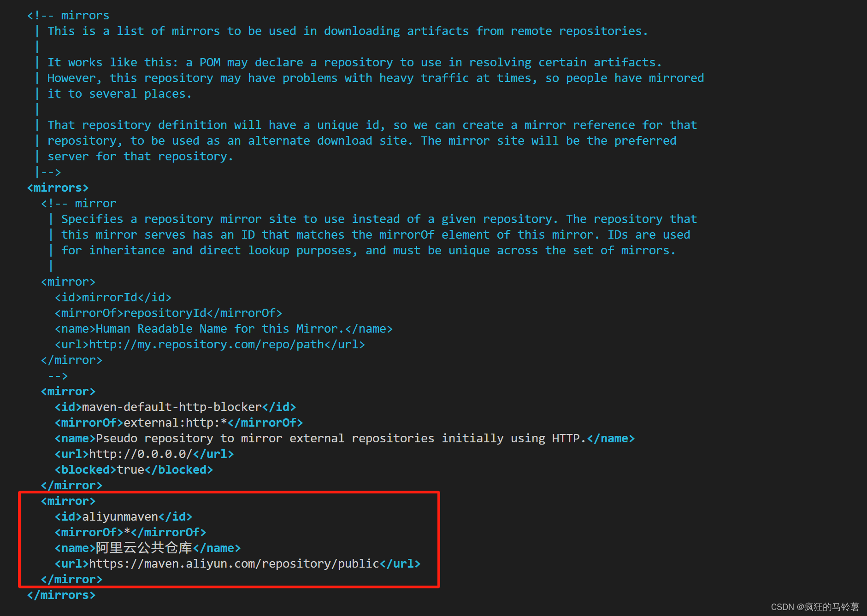Click the maven-default-http-blocker id text

[x=171, y=407]
